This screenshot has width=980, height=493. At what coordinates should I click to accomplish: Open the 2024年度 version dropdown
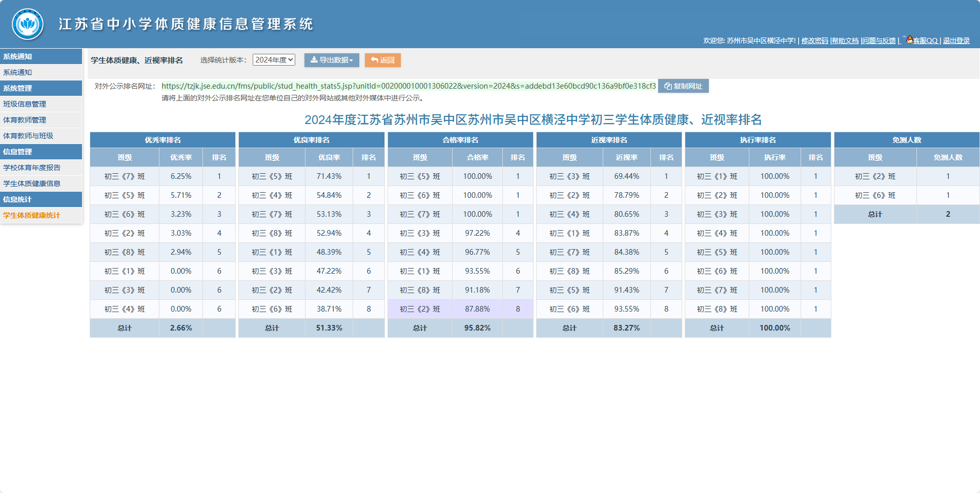point(274,60)
